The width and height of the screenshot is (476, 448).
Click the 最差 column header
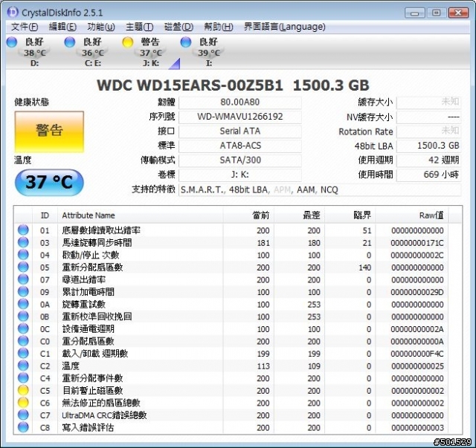(299, 215)
